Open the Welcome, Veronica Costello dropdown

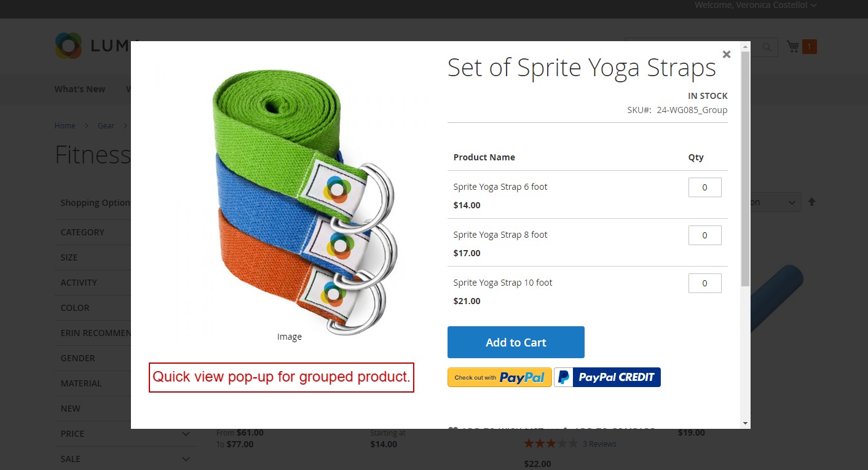(x=755, y=5)
